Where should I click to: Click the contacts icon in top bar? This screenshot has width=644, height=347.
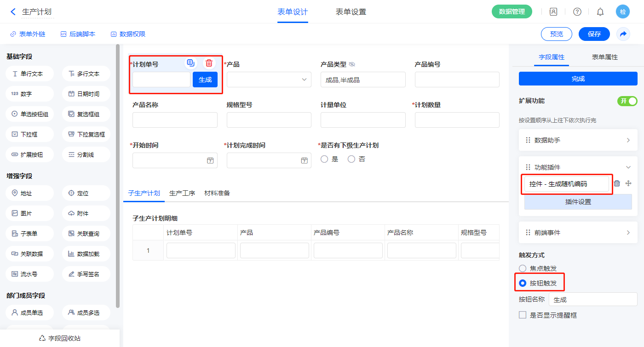click(553, 12)
